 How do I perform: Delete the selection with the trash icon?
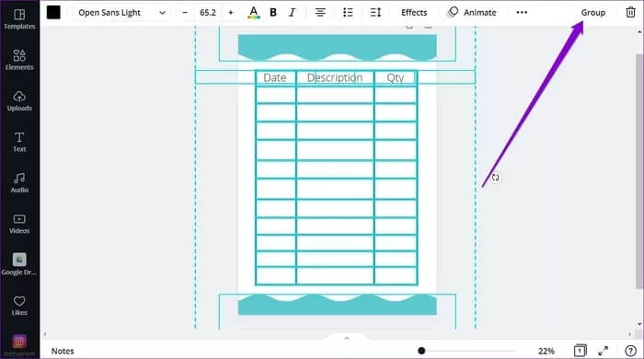click(630, 12)
